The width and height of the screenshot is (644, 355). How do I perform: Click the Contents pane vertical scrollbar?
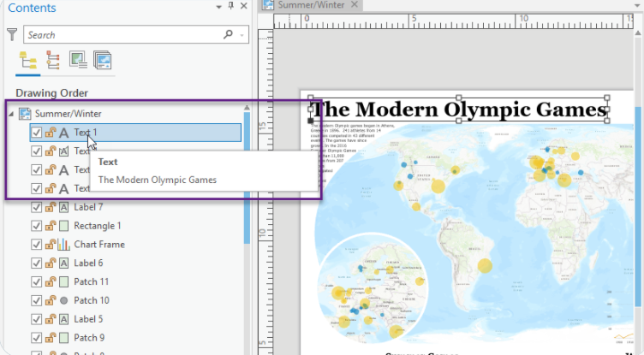[x=247, y=176]
